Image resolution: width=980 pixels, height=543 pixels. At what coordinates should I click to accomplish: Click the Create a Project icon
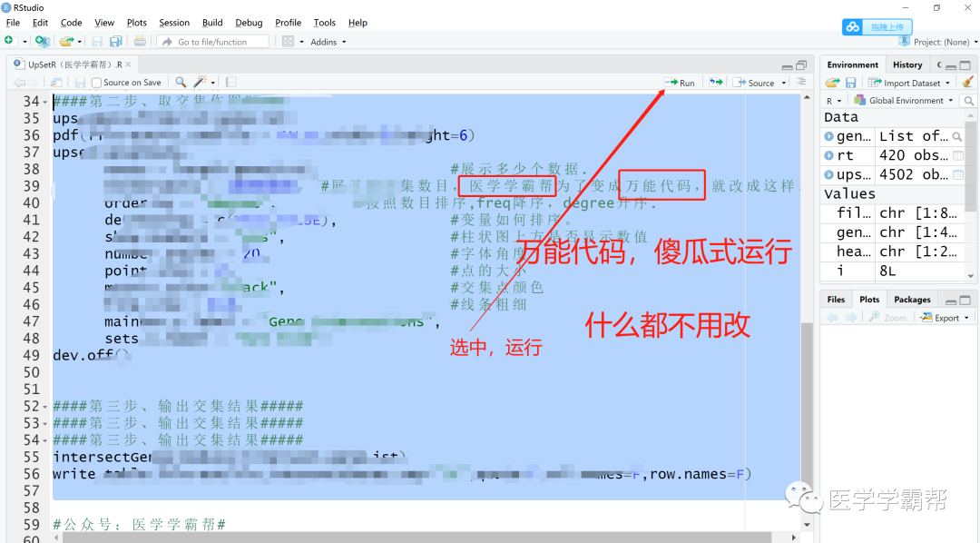[42, 41]
